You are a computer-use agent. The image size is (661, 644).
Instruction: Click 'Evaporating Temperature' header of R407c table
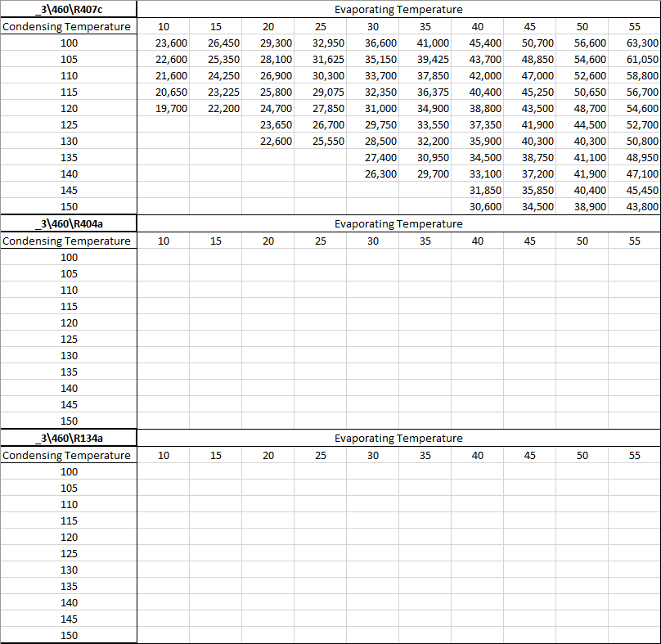tap(398, 9)
